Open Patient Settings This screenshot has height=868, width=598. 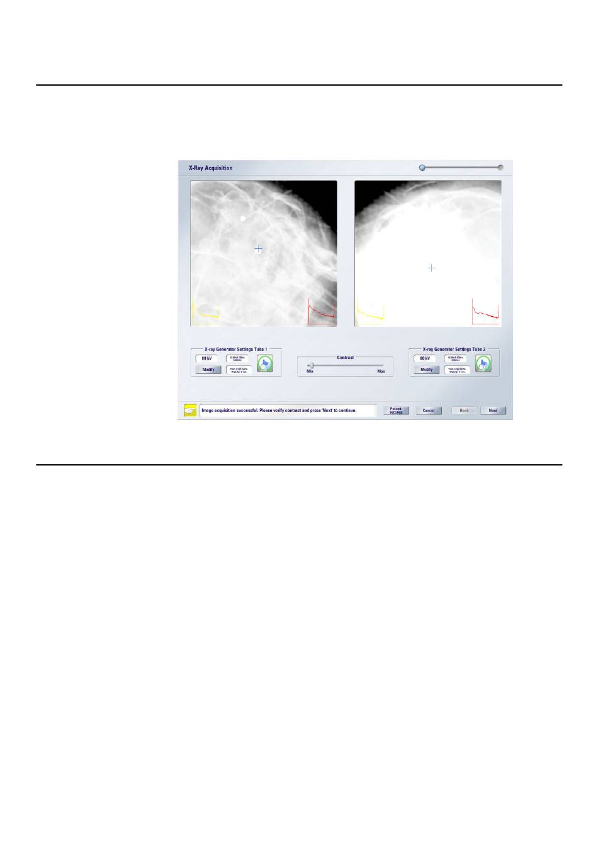click(396, 411)
